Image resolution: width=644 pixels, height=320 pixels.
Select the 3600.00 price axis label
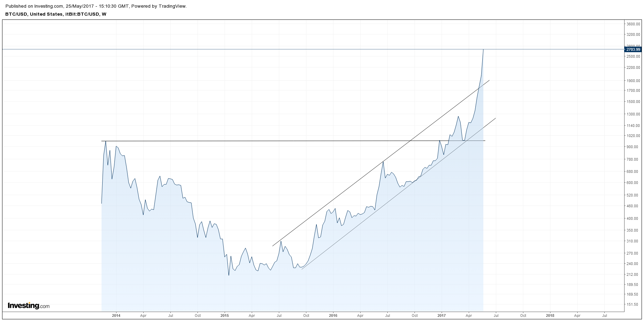coord(633,24)
